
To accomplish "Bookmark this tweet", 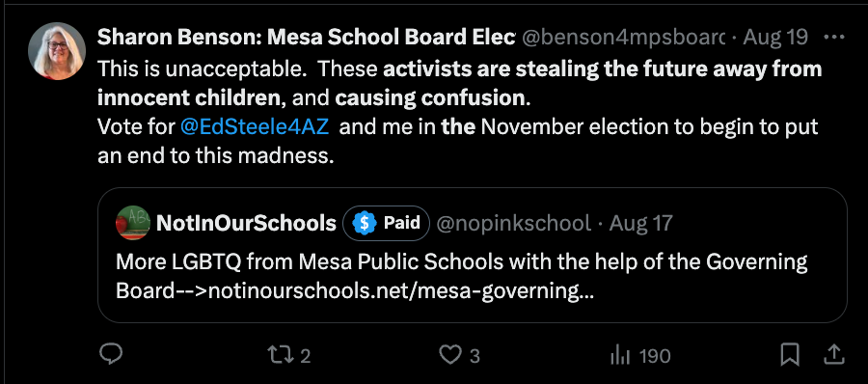I will [x=790, y=355].
